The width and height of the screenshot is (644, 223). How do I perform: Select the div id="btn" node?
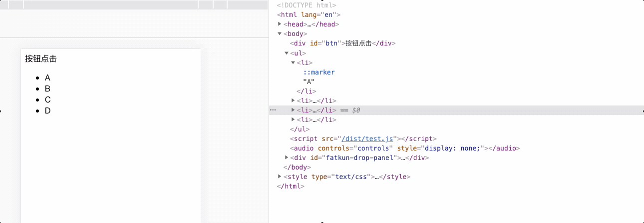coord(342,43)
